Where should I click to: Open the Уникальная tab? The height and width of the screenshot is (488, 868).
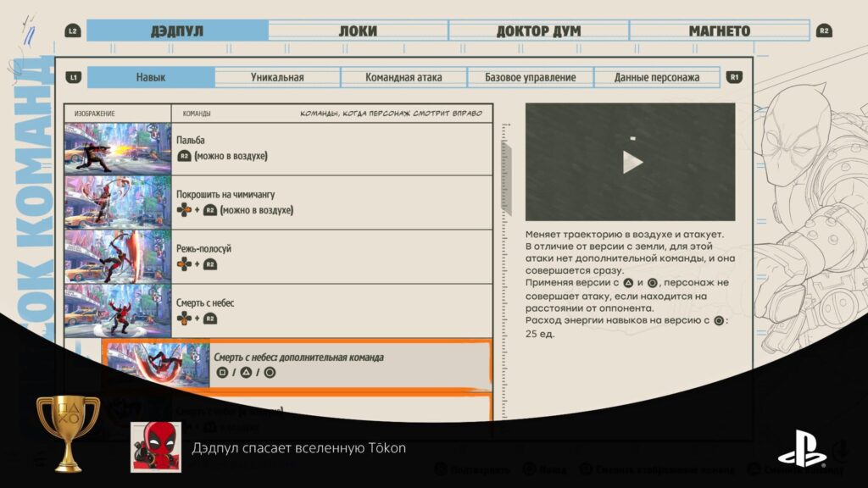(277, 77)
